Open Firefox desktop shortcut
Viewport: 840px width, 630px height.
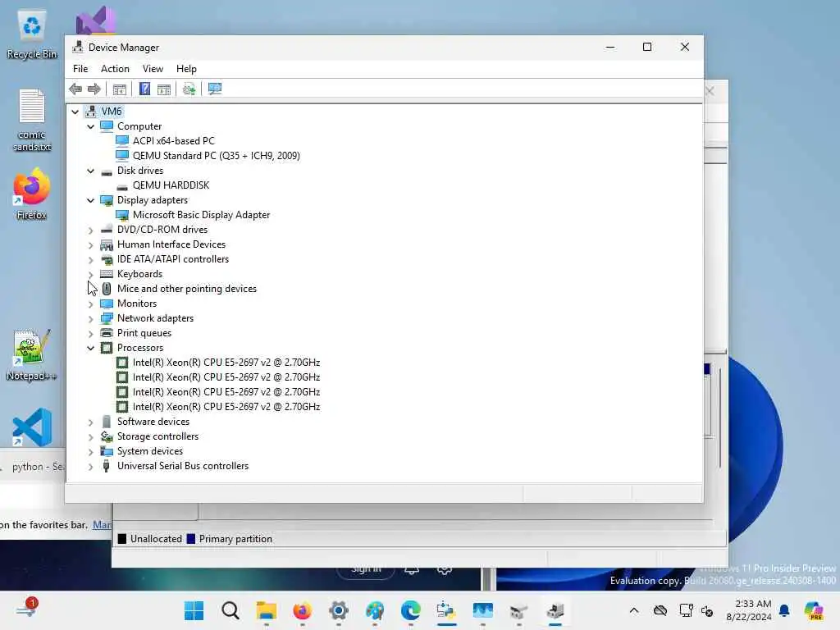(x=32, y=194)
